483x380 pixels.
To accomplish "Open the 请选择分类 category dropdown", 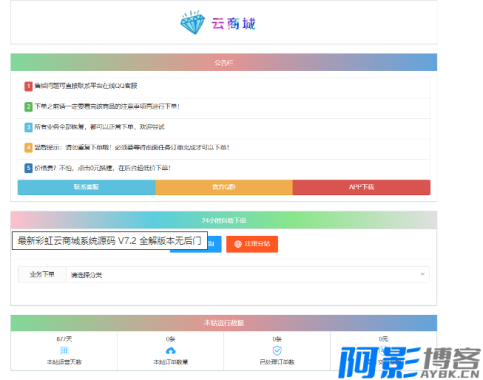I will (x=248, y=275).
